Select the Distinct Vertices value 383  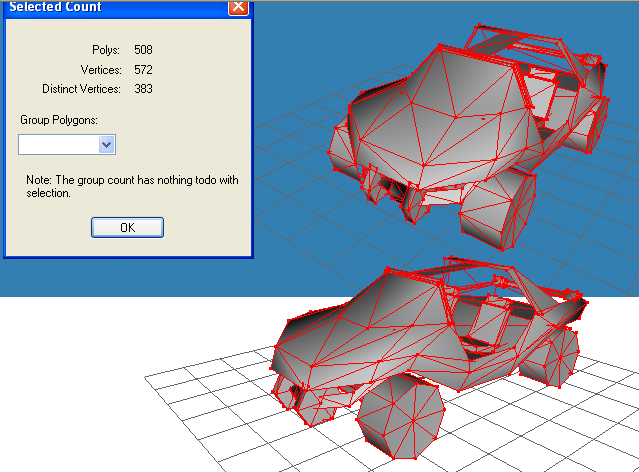pos(143,88)
